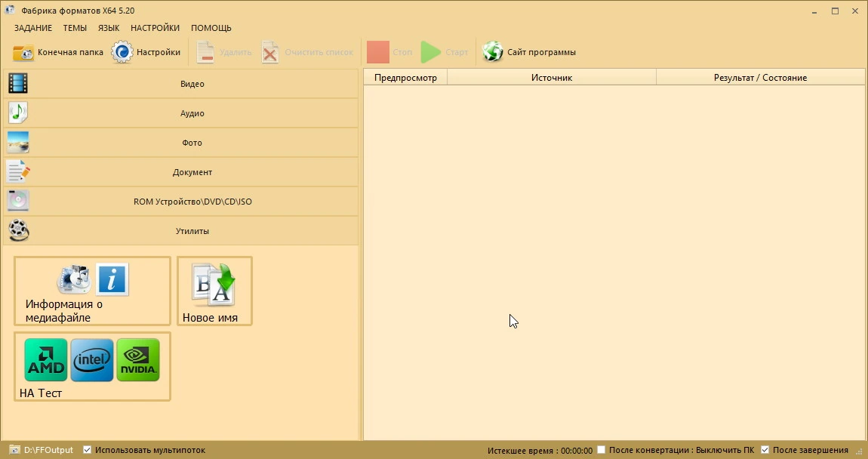
Task: Click the Видео filmstrip icon
Action: (x=18, y=84)
